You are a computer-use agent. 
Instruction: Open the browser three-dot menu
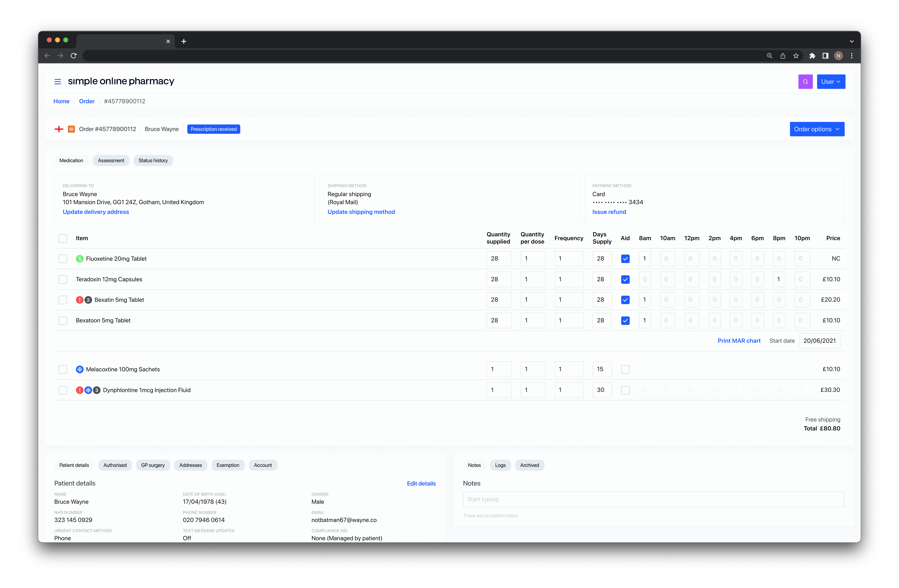tap(852, 56)
